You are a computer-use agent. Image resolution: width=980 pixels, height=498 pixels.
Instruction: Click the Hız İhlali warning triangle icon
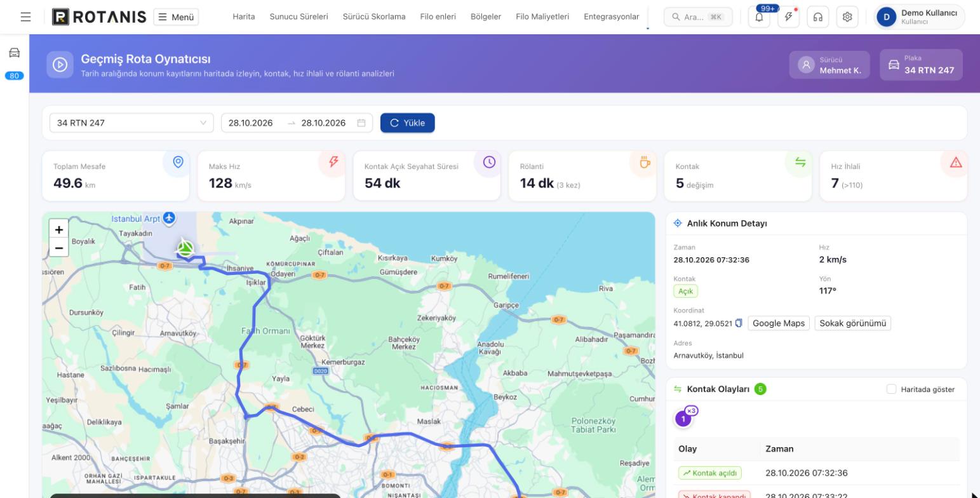click(956, 163)
